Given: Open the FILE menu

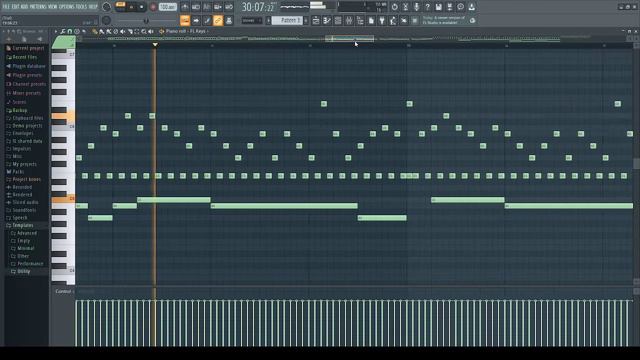Looking at the screenshot, I should pos(6,7).
